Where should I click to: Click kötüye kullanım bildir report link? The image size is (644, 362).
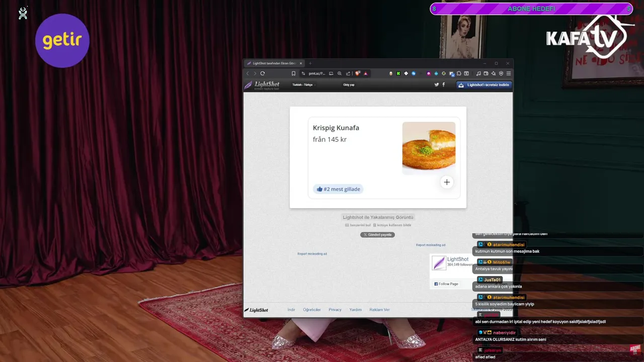[x=392, y=225]
